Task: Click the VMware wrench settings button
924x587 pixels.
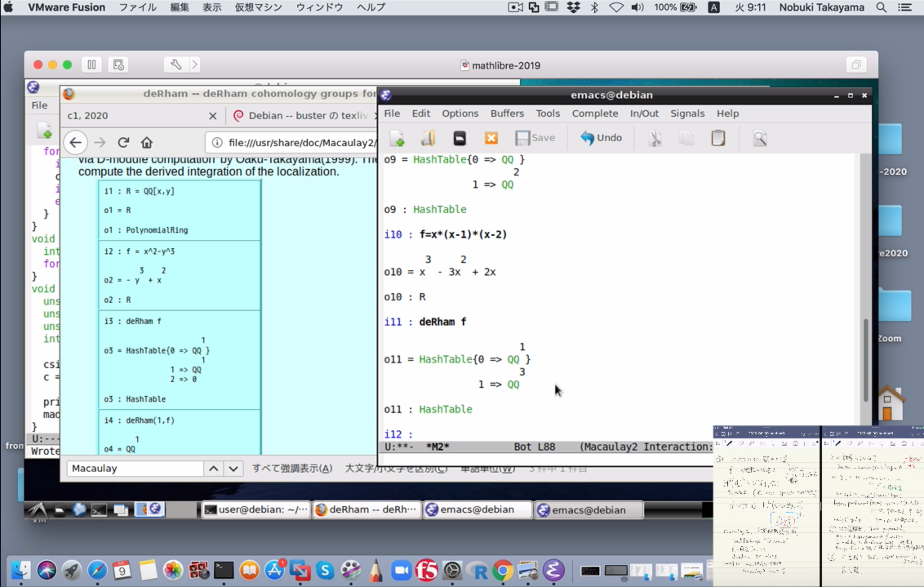Action: click(x=176, y=64)
